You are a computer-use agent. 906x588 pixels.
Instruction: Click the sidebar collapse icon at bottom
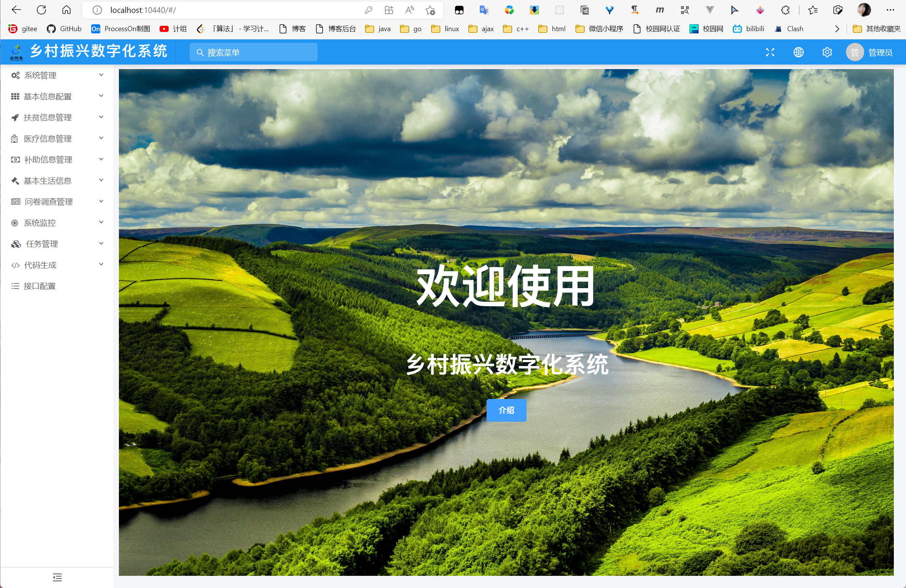[57, 577]
